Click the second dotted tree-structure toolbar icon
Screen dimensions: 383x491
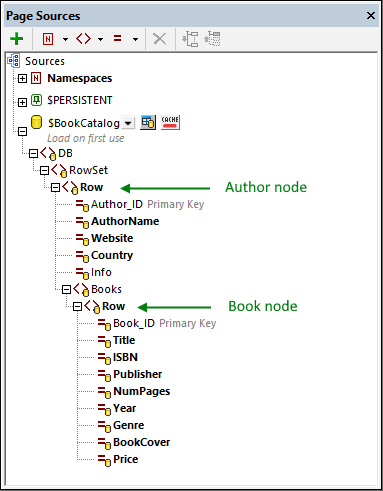tap(212, 39)
